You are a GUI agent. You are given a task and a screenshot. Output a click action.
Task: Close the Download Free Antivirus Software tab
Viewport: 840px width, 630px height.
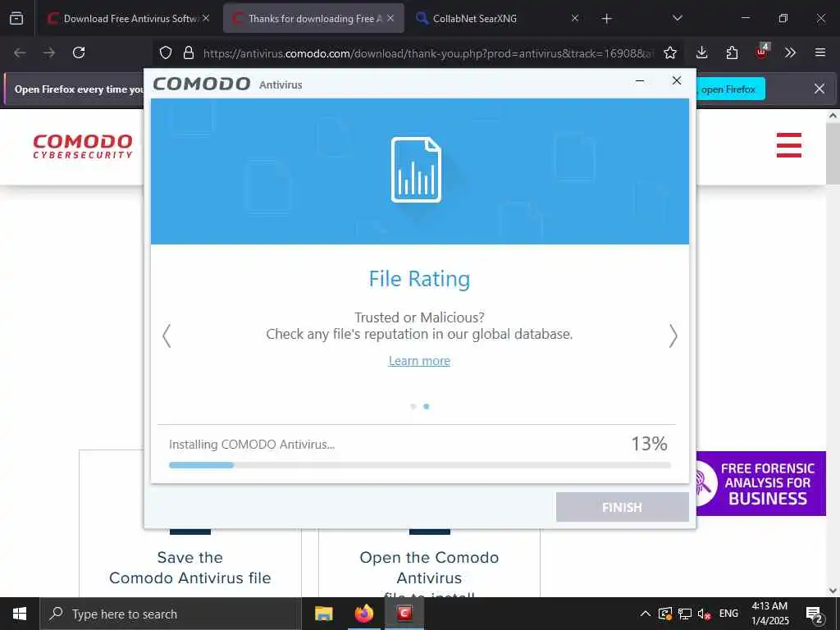[206, 18]
